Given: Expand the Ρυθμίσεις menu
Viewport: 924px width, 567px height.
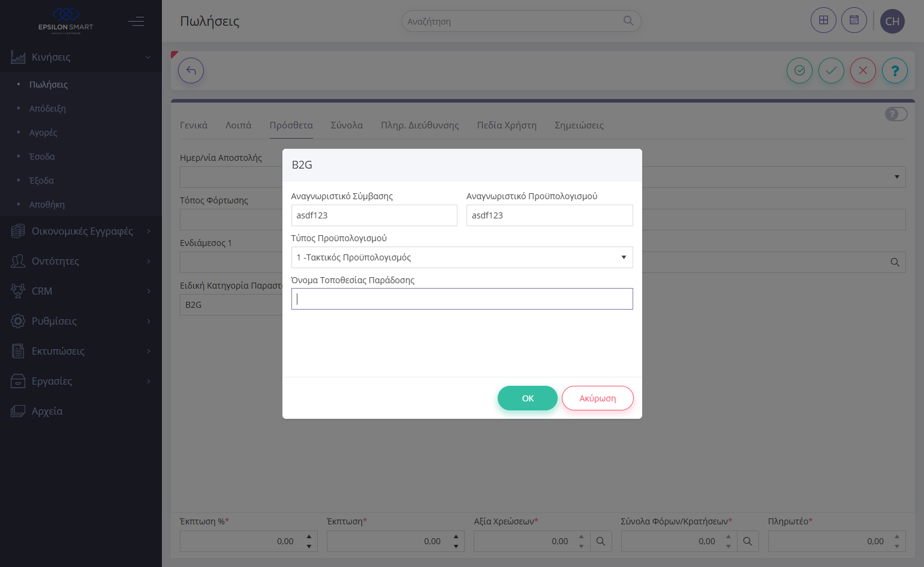Looking at the screenshot, I should pos(149,321).
